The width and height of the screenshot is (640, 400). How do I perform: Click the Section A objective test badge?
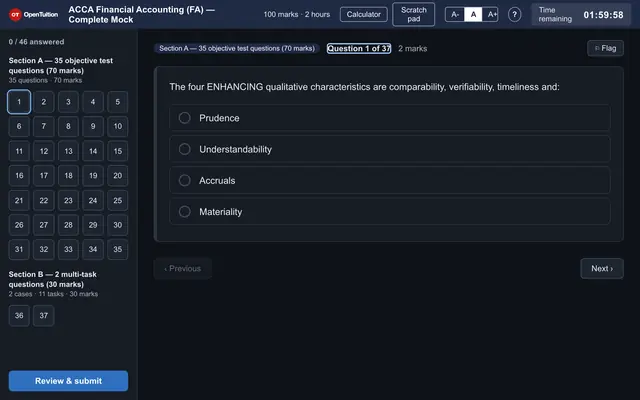pos(237,48)
